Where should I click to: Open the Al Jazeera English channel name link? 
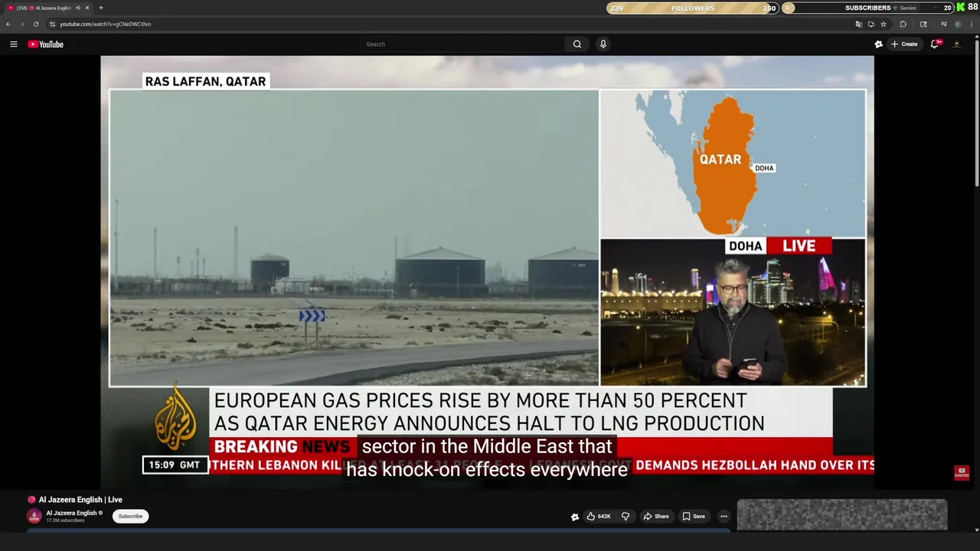coord(71,513)
